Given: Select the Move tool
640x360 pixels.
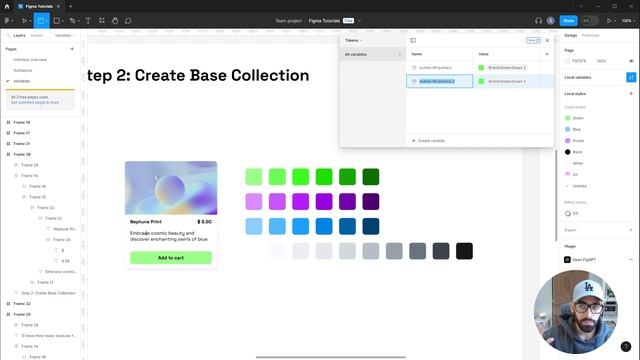Looking at the screenshot, I should tap(24, 21).
